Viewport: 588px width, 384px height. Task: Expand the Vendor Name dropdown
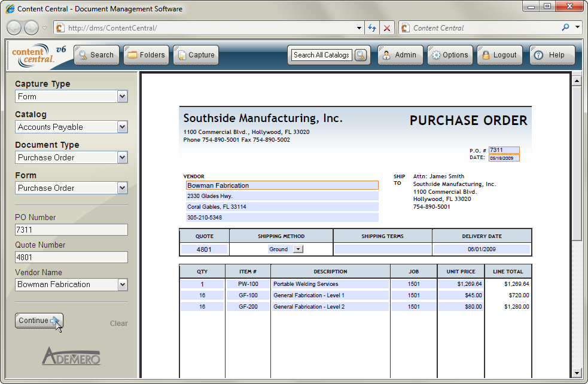coord(122,285)
